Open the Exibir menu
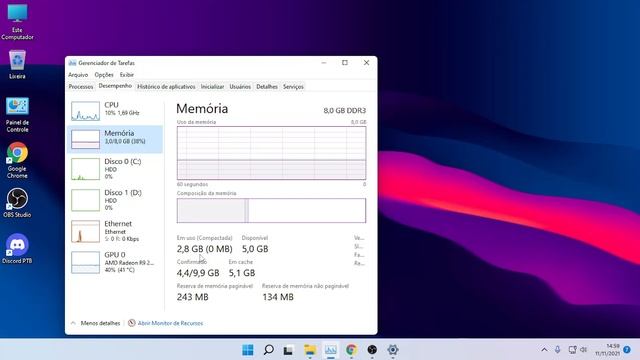The width and height of the screenshot is (640, 360). [127, 75]
